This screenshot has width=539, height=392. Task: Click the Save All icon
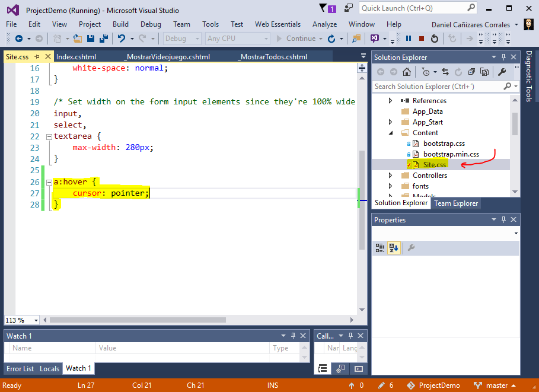104,39
